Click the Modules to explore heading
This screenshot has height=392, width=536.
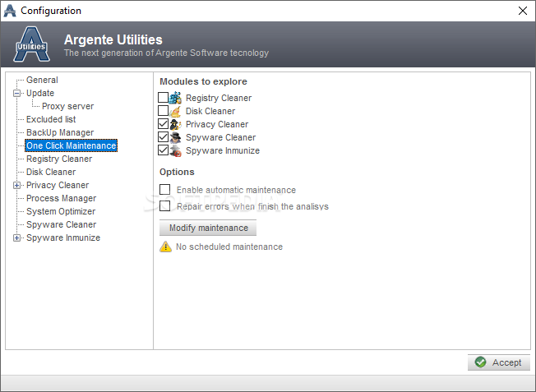click(x=203, y=81)
